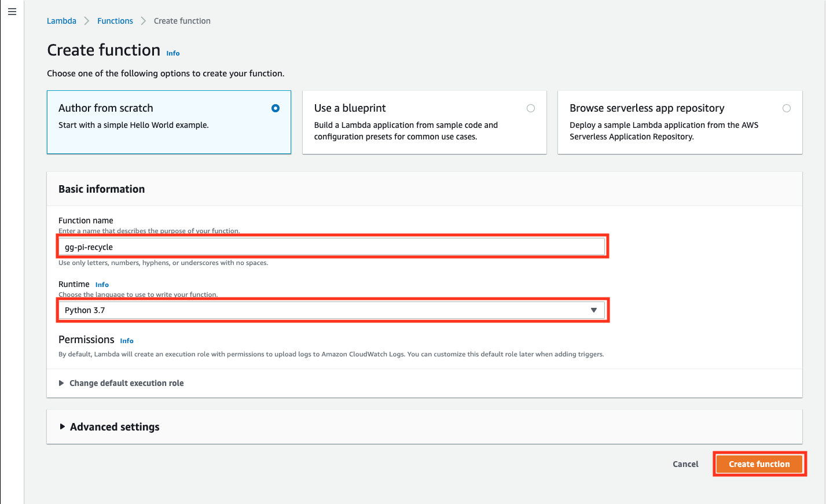This screenshot has width=826, height=504.
Task: Click the Function name field label
Action: [x=86, y=220]
